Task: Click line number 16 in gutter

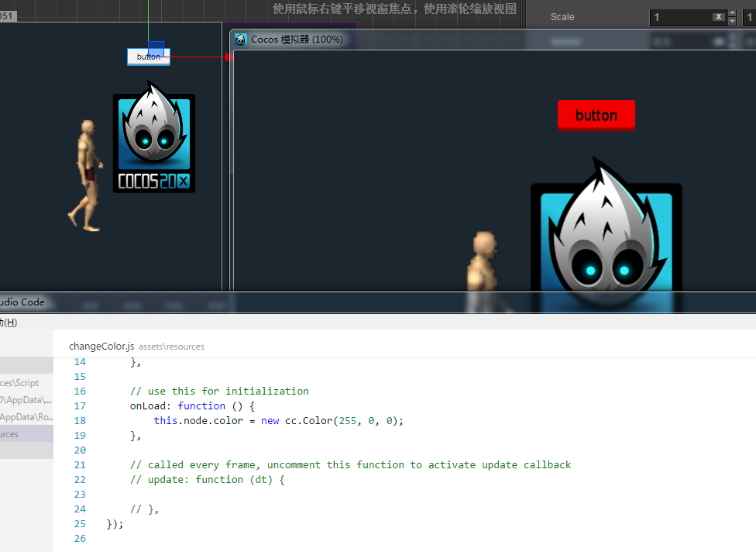Action: point(80,392)
